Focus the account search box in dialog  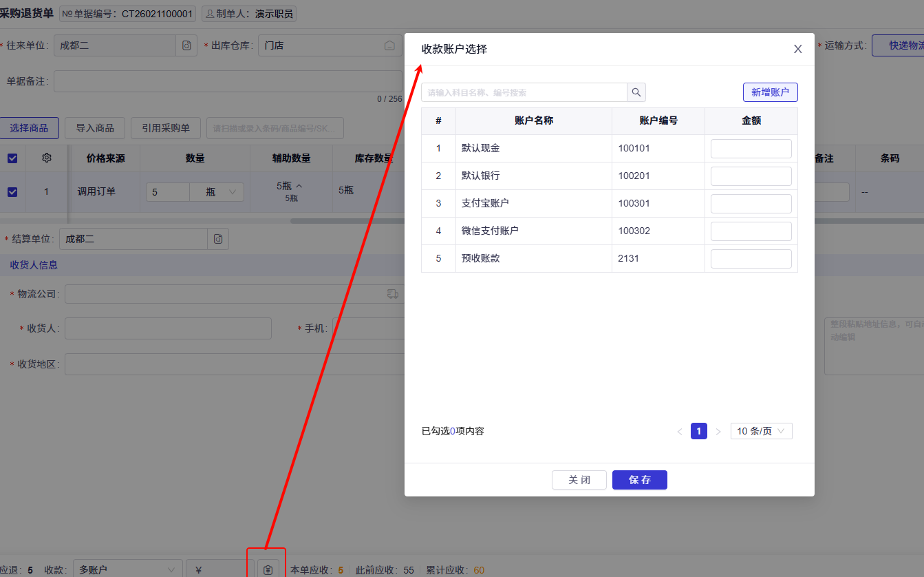click(x=524, y=92)
